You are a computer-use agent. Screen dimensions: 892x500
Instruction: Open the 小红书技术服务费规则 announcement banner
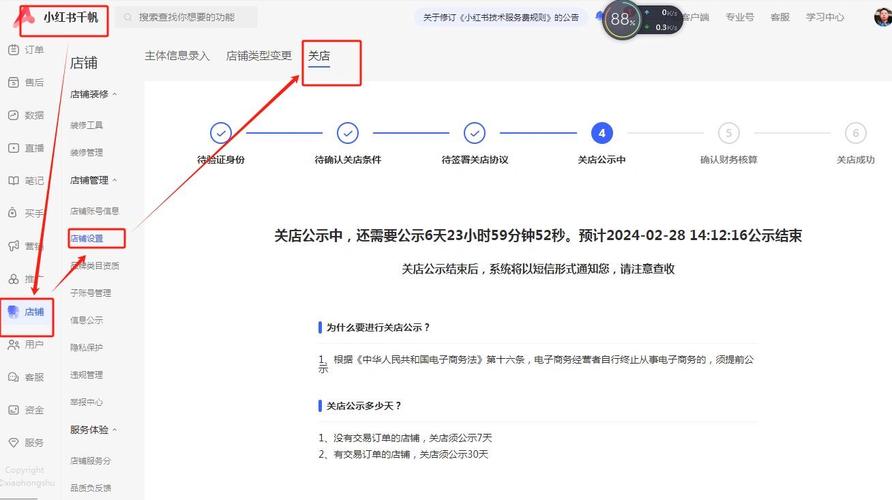500,17
